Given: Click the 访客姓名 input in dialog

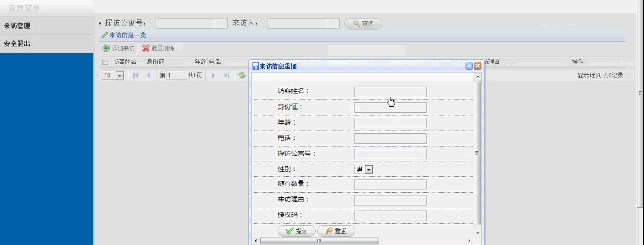Looking at the screenshot, I should tap(390, 92).
